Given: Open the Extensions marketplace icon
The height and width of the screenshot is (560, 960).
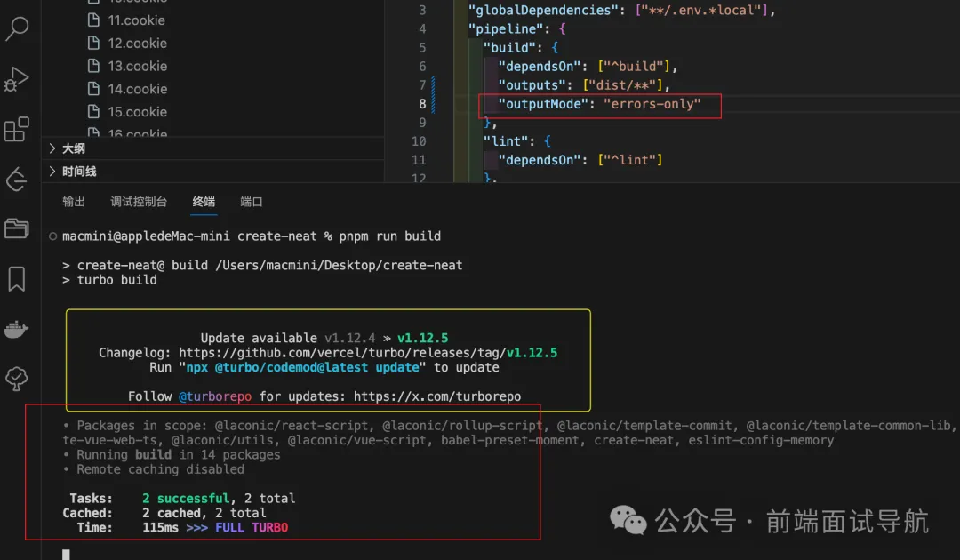Looking at the screenshot, I should pyautogui.click(x=17, y=130).
